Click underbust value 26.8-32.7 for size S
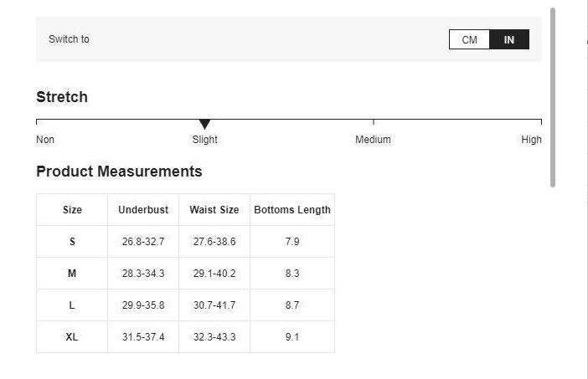The image size is (588, 379). [143, 242]
